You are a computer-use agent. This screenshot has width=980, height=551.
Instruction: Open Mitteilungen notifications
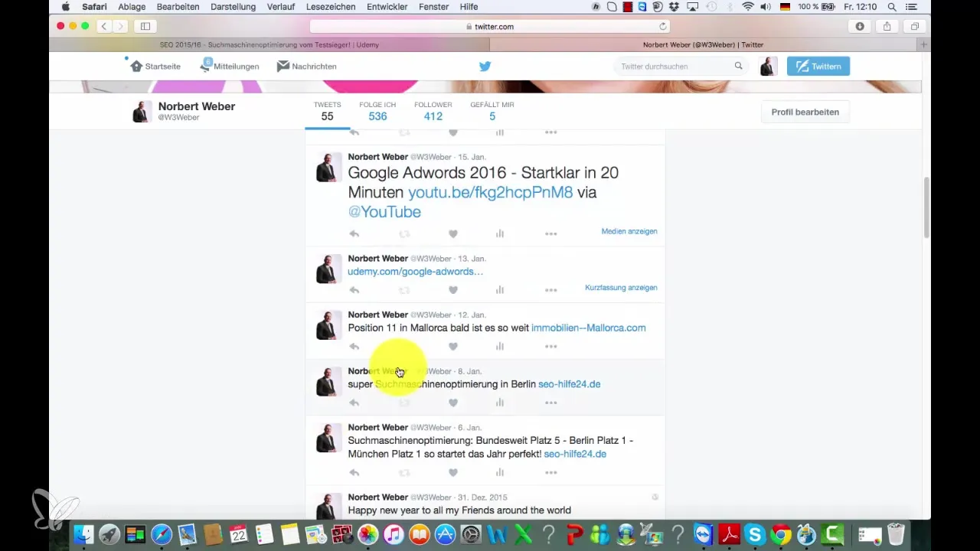coord(229,67)
